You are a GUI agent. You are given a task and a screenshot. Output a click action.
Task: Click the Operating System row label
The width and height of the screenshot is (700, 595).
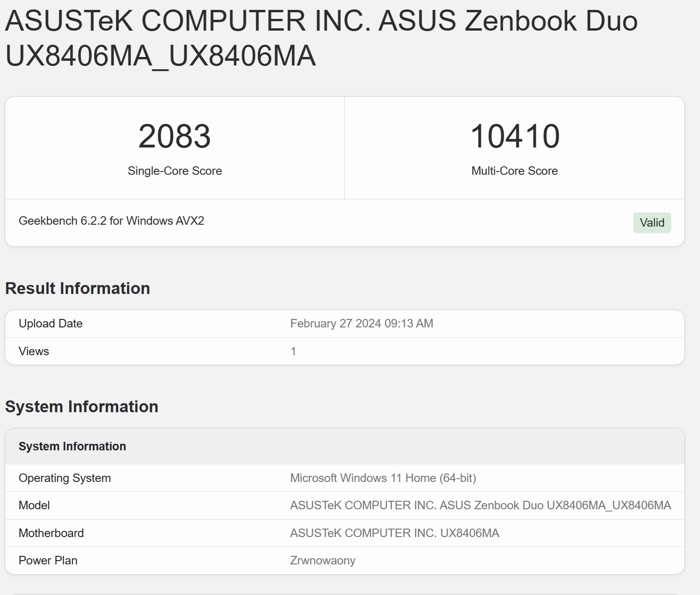pos(65,478)
